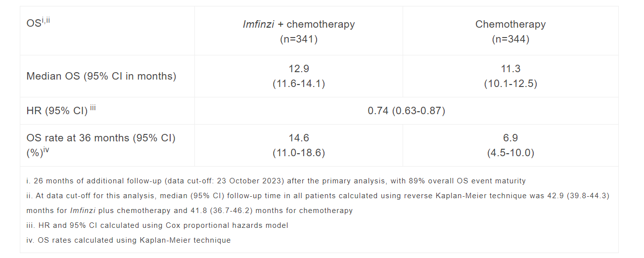Select the 11.0-18.6 interval text
This screenshot has width=644, height=258.
click(299, 153)
